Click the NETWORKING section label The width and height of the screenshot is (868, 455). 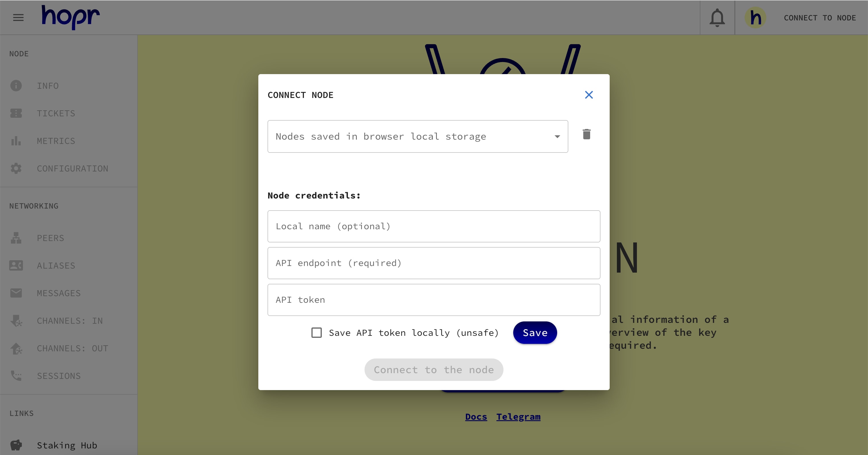[34, 206]
